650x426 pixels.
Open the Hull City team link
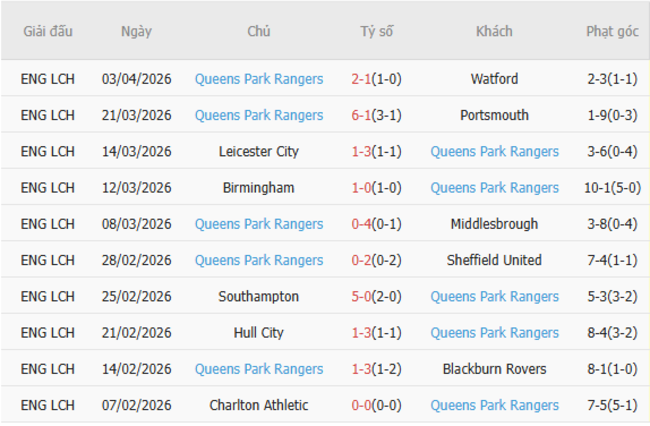pos(258,333)
